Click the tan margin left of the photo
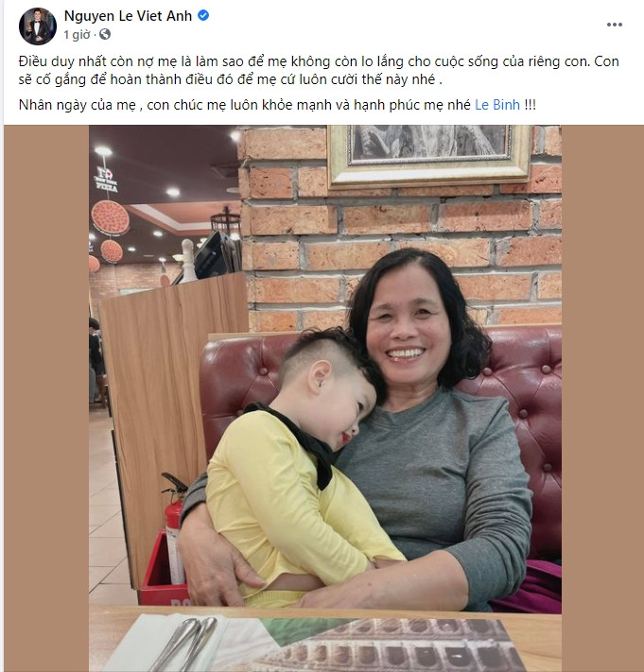This screenshot has height=672, width=644. pos(46,398)
